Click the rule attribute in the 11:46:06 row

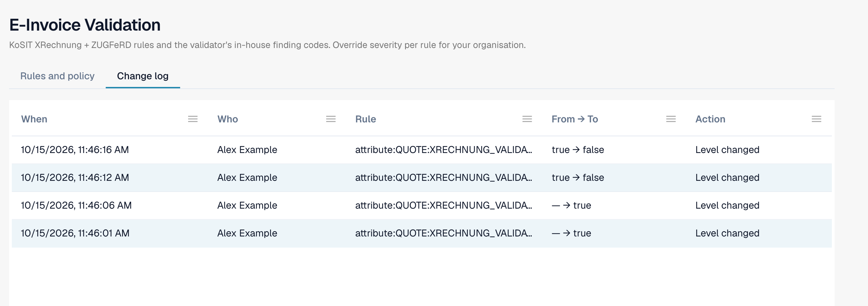click(444, 206)
